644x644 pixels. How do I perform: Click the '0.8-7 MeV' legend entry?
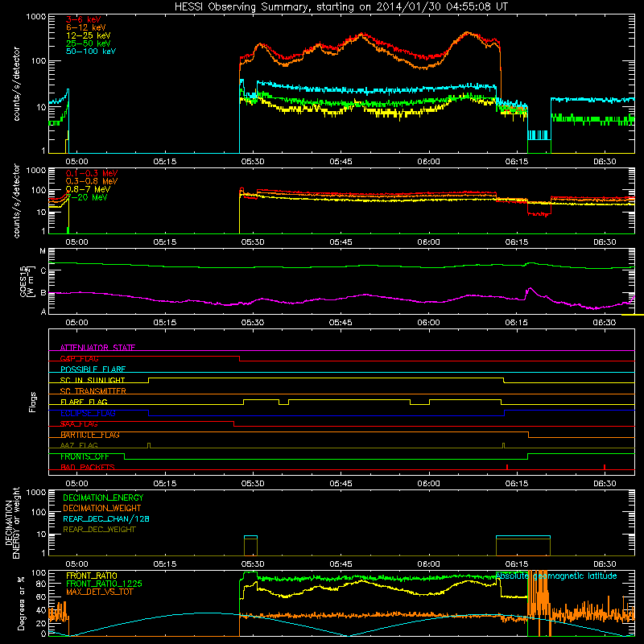[88, 189]
